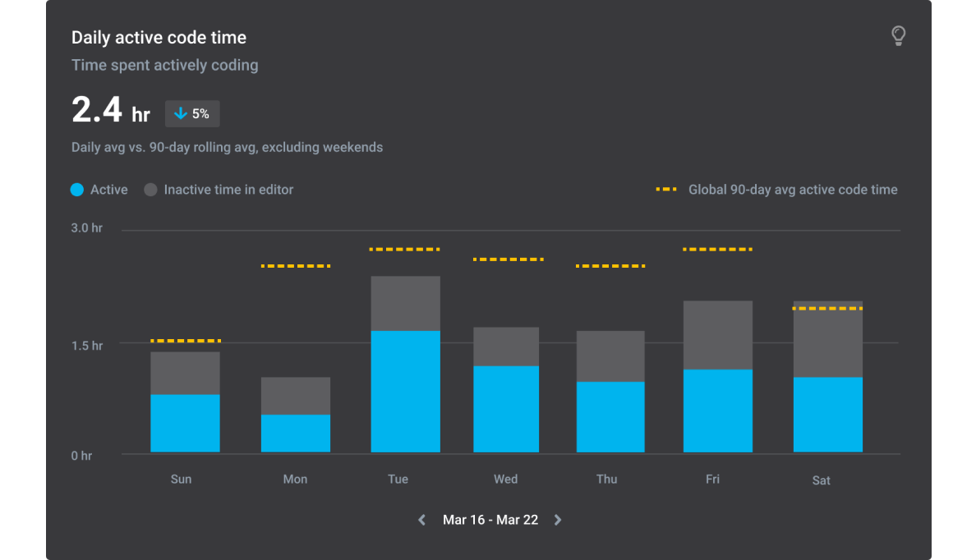The height and width of the screenshot is (560, 976).
Task: Click the right chevron to view next week
Action: click(x=557, y=520)
